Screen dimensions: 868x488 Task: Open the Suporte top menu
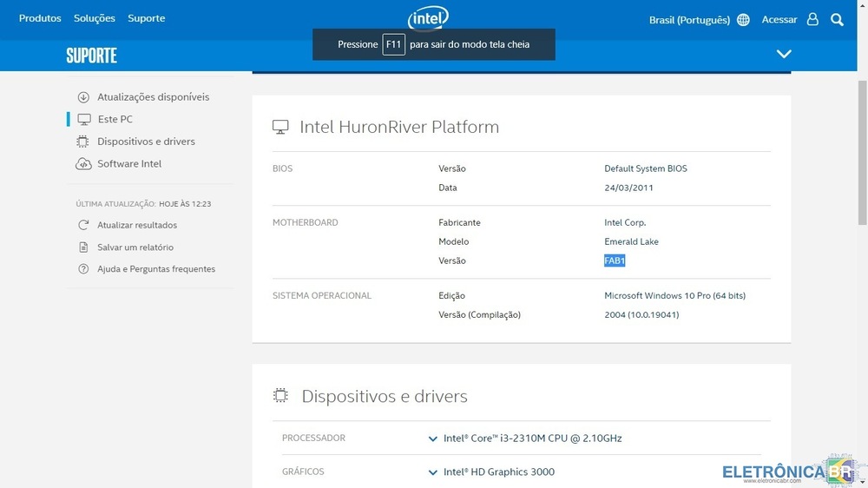tap(146, 18)
